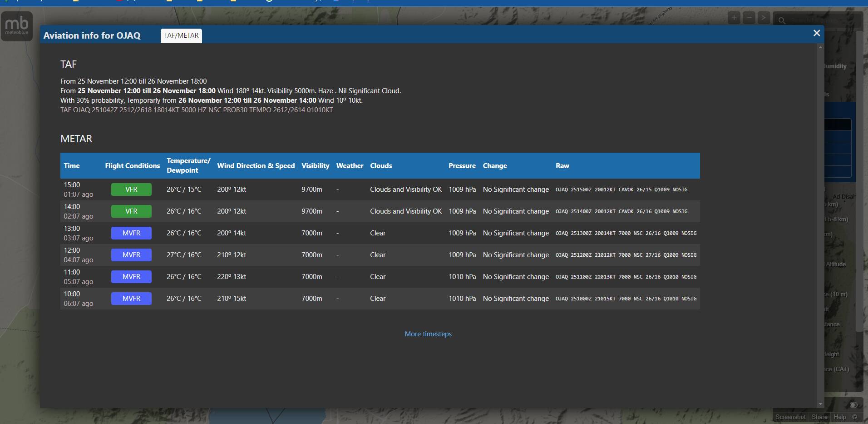Click the MVFR badge in the 13:00 row
This screenshot has width=868, height=424.
(131, 233)
